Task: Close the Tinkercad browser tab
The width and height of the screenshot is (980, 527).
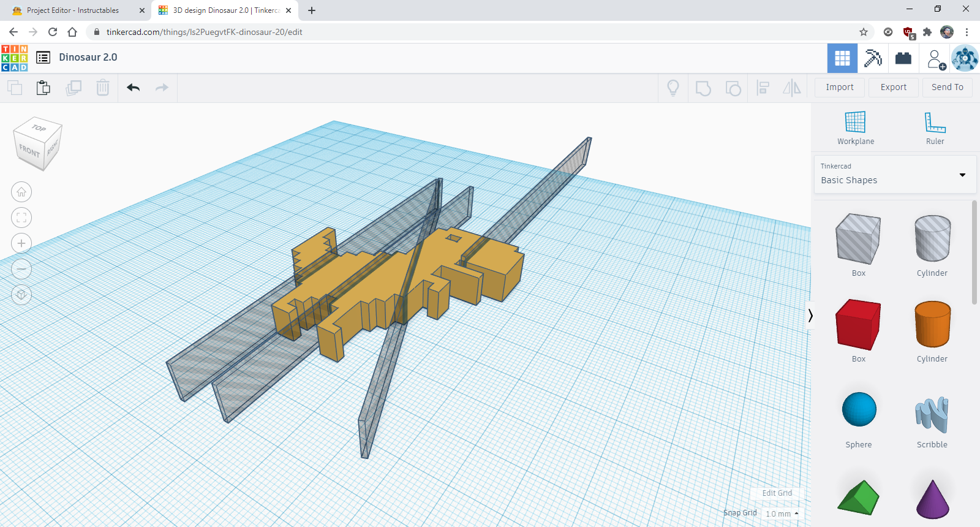Action: (288, 10)
